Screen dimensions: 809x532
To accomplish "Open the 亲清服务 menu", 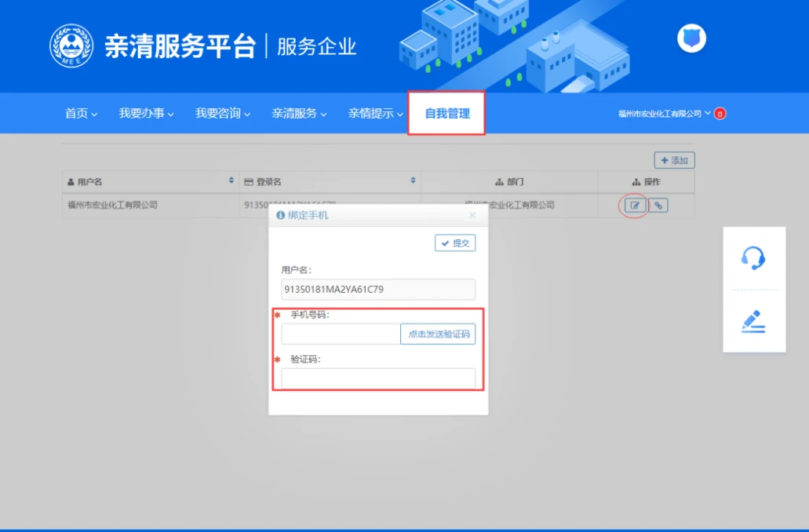I will coord(299,114).
